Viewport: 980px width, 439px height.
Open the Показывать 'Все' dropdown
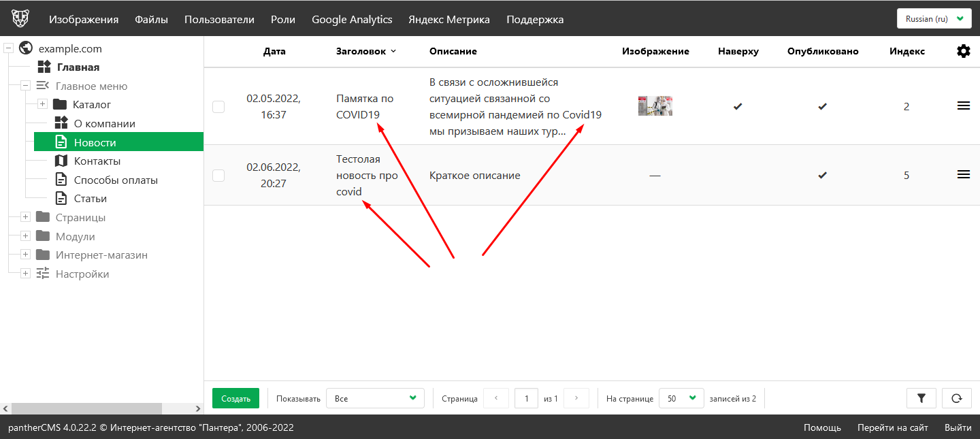375,398
